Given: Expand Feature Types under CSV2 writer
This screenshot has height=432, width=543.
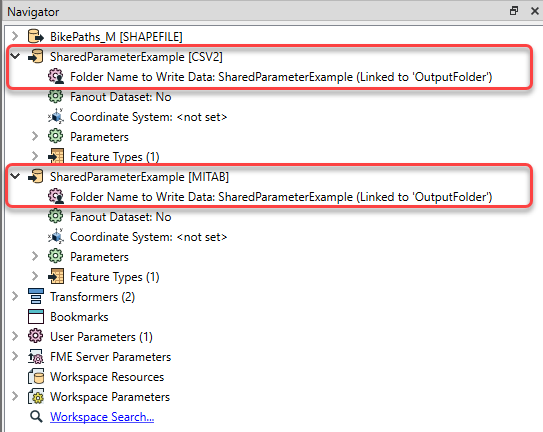Looking at the screenshot, I should [35, 156].
